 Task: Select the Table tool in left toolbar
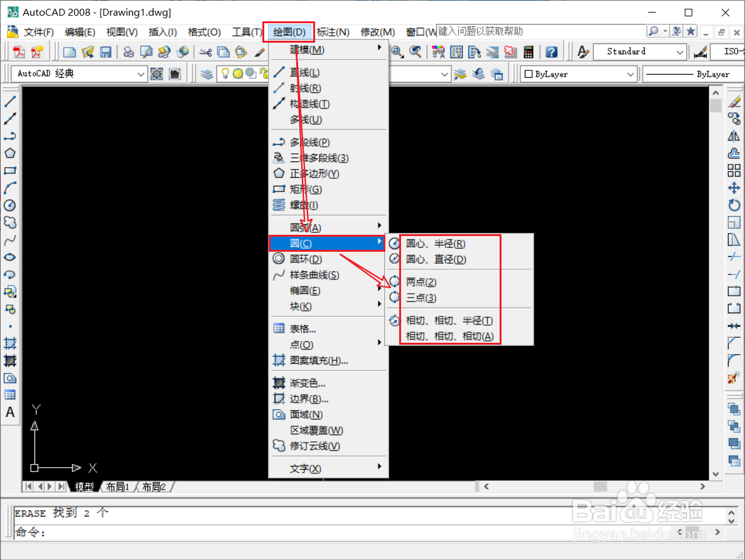point(10,395)
